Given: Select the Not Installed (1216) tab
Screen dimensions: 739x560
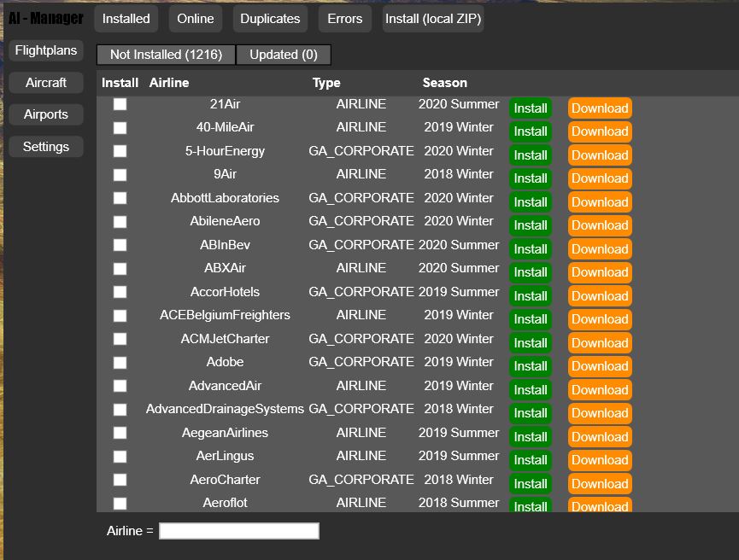Looking at the screenshot, I should (x=166, y=55).
